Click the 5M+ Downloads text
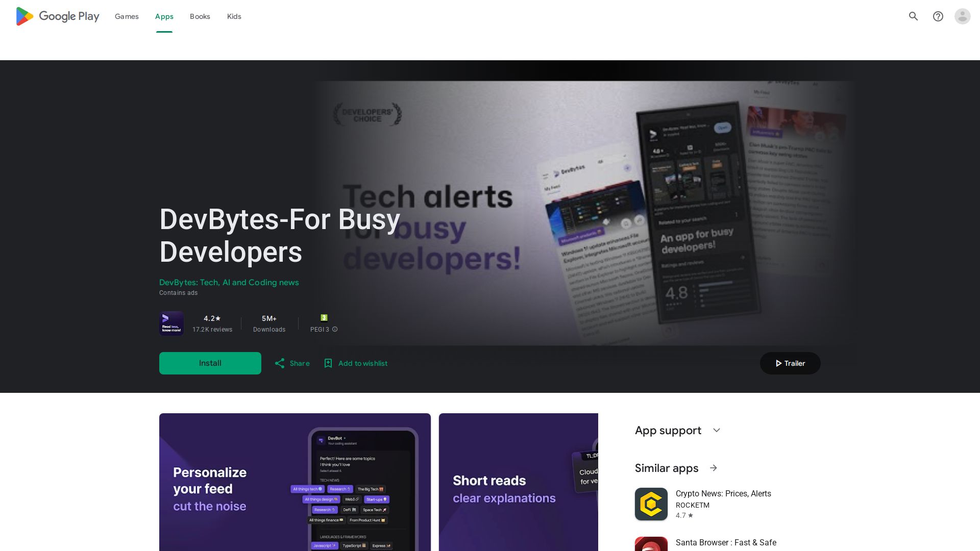This screenshot has height=551, width=980. [x=269, y=323]
